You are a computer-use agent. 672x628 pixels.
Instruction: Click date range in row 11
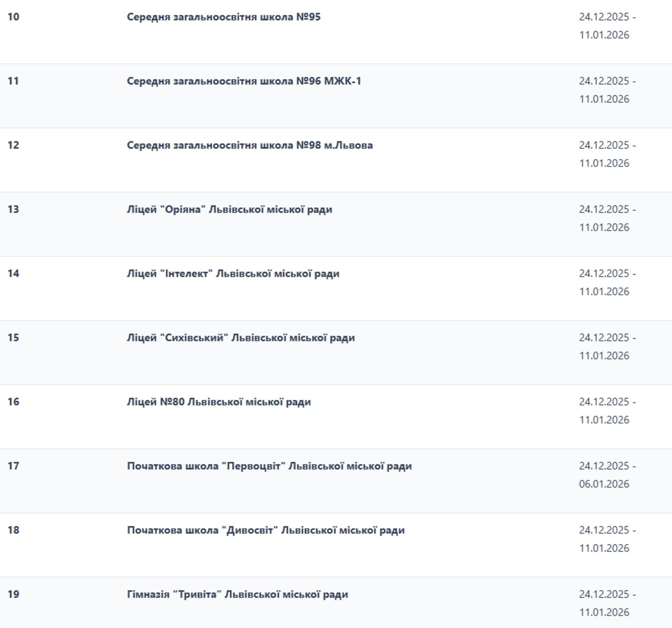pos(607,90)
